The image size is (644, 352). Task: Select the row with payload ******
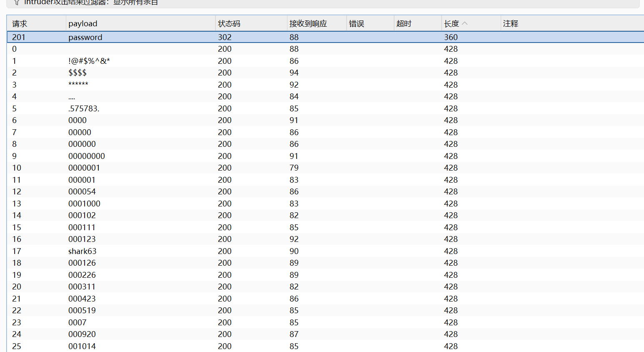pos(167,85)
